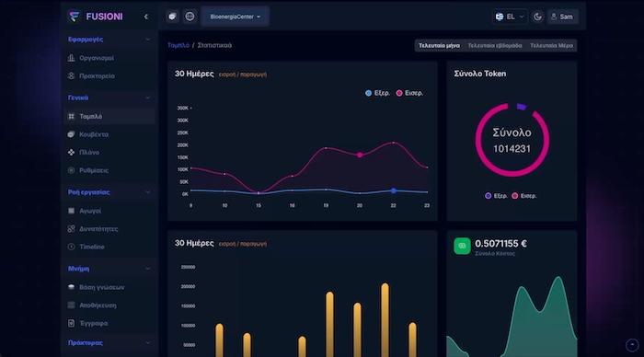Toggle Εξερ. series in line chart legend
Screen dimensions: 644x357
(x=377, y=93)
